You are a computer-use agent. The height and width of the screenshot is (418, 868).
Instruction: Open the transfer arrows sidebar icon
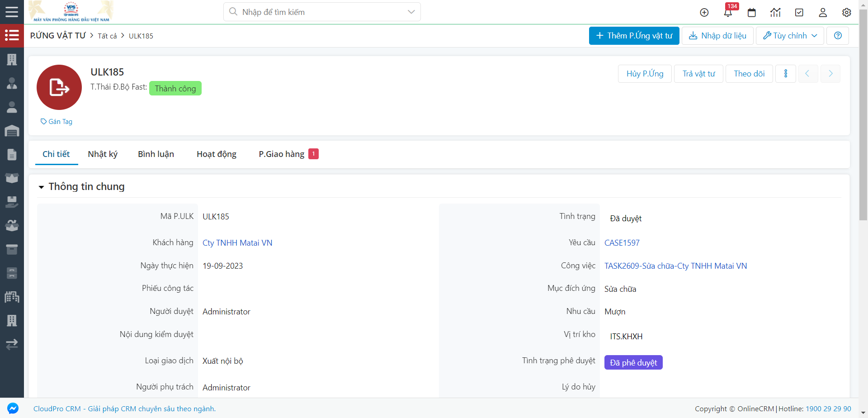[12, 344]
